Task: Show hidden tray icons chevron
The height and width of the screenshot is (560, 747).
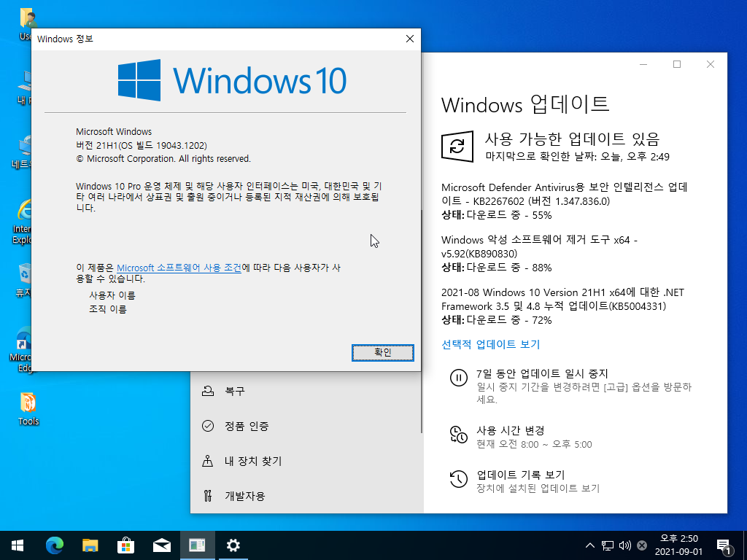Action: (x=589, y=545)
